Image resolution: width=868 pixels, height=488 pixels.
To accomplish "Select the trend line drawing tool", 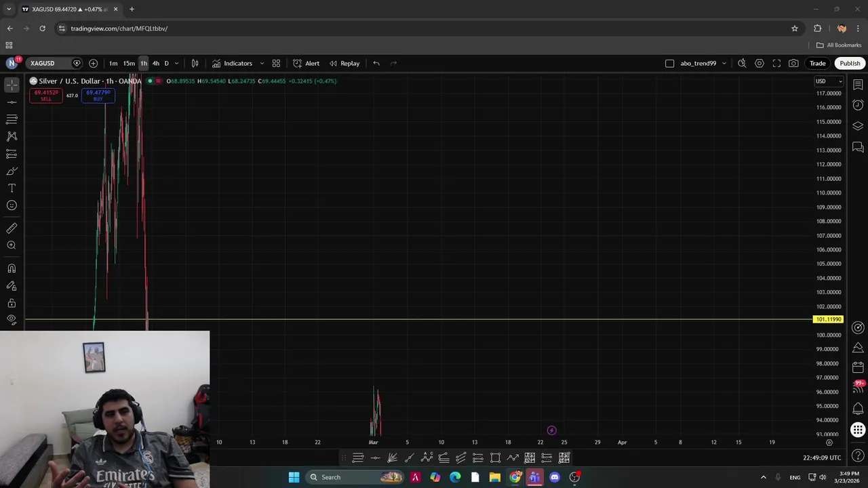I will (12, 102).
